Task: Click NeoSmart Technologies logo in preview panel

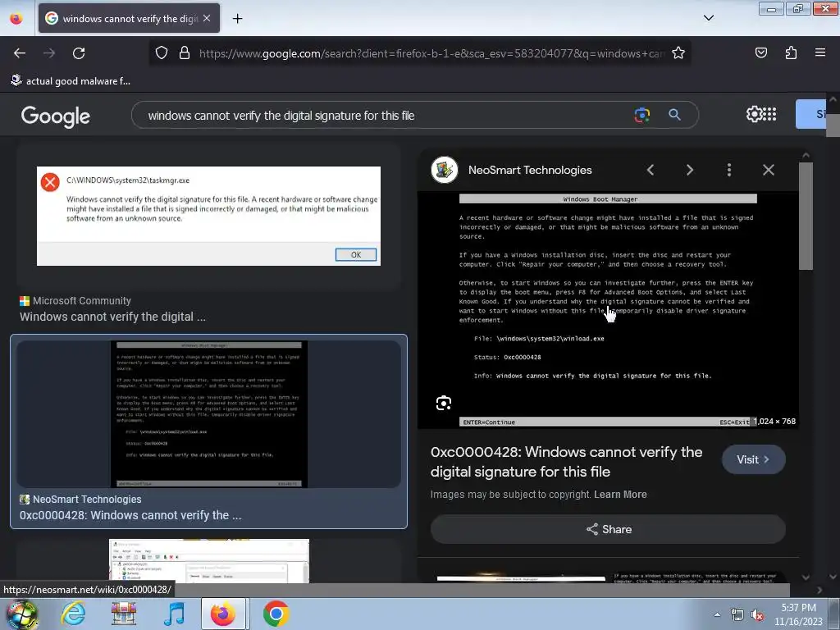Action: point(444,170)
